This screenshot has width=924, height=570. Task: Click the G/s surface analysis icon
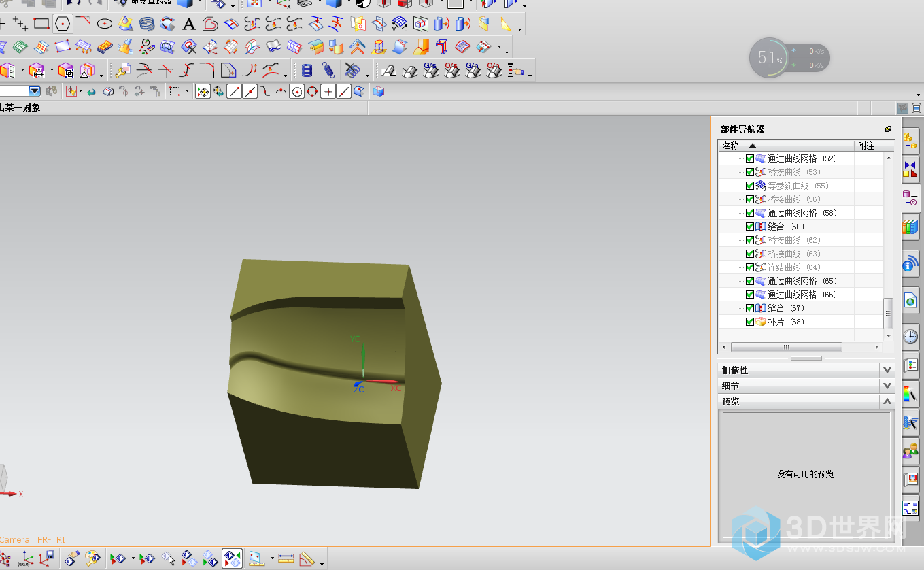[430, 70]
